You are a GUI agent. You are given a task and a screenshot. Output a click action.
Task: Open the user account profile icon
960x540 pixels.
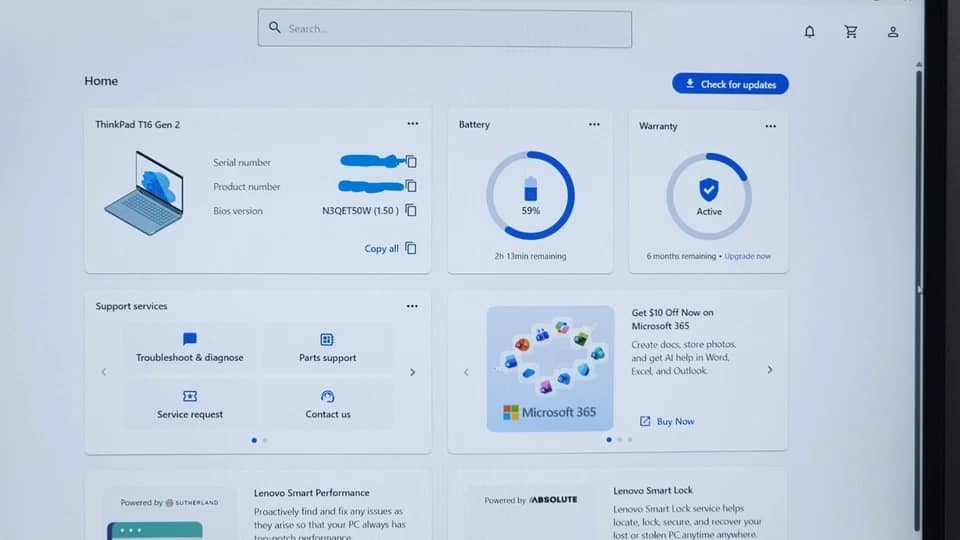click(893, 32)
